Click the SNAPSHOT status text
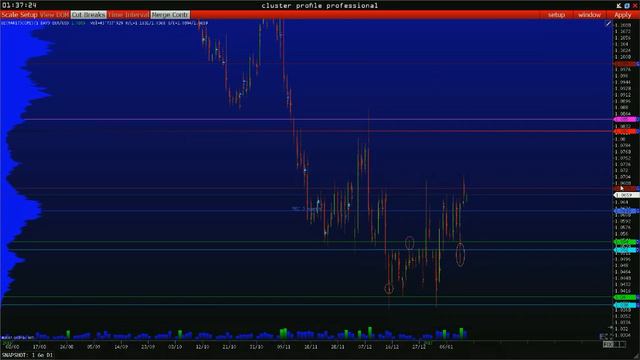 point(27,355)
